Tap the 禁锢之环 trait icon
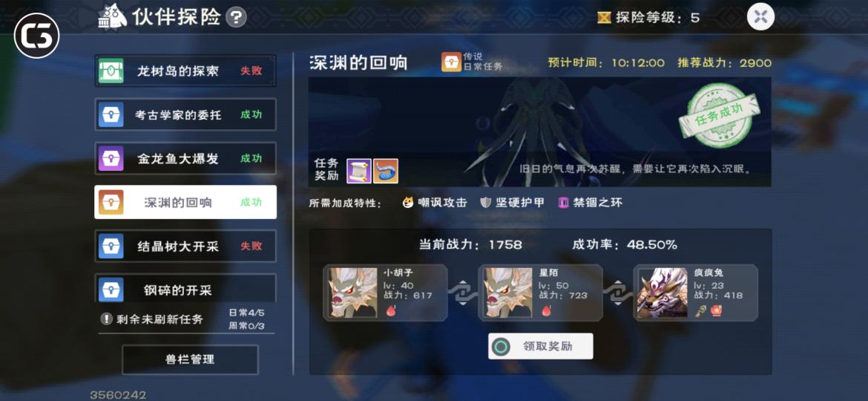Viewport: 868px width, 401px height. coord(564,203)
